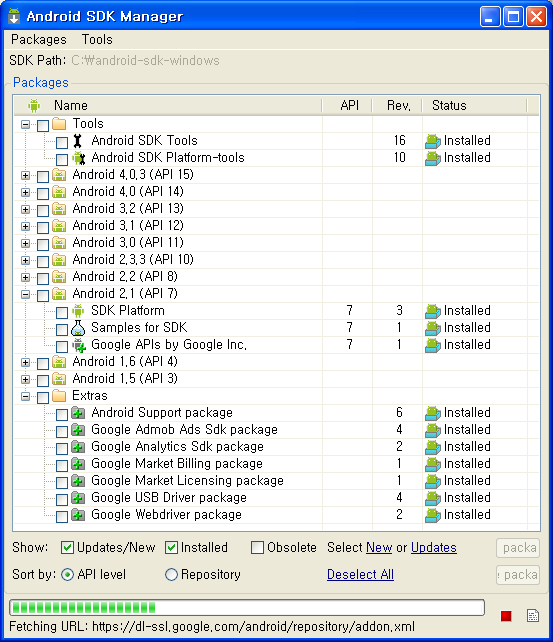The height and width of the screenshot is (642, 553).
Task: Click the Google Admob Ads Sdk package icon
Action: coord(78,430)
